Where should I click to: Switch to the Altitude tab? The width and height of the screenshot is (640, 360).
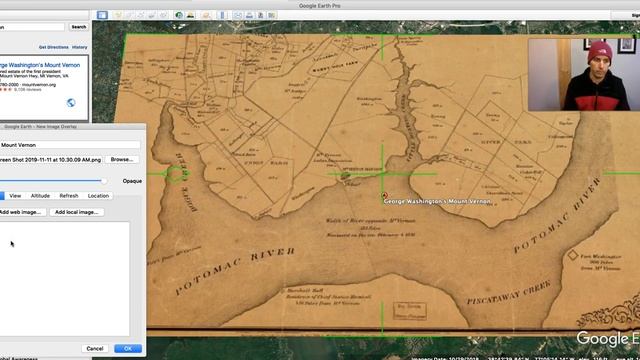tap(40, 196)
